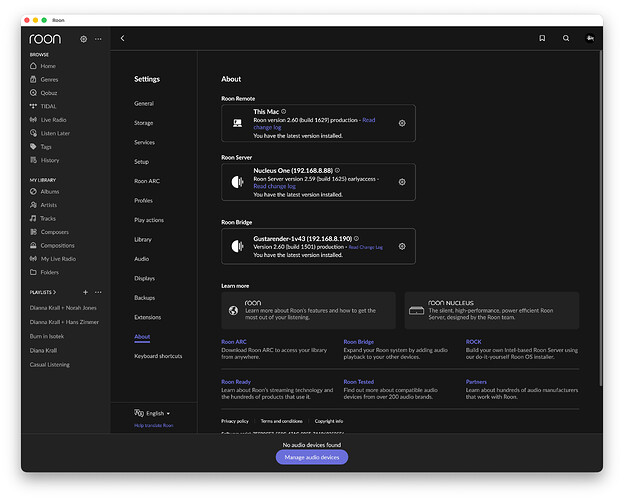Open Play actions settings tab
The width and height of the screenshot is (624, 500).
[x=149, y=220]
